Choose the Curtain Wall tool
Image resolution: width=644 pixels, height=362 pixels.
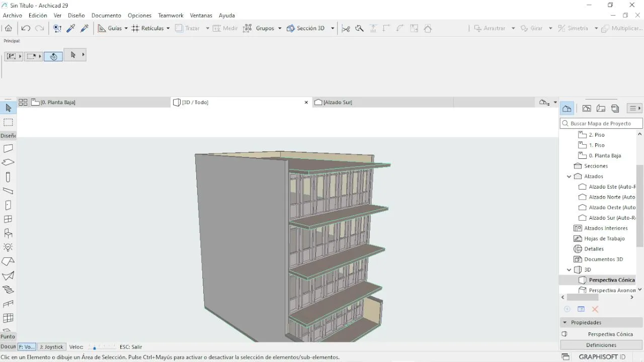tap(8, 318)
